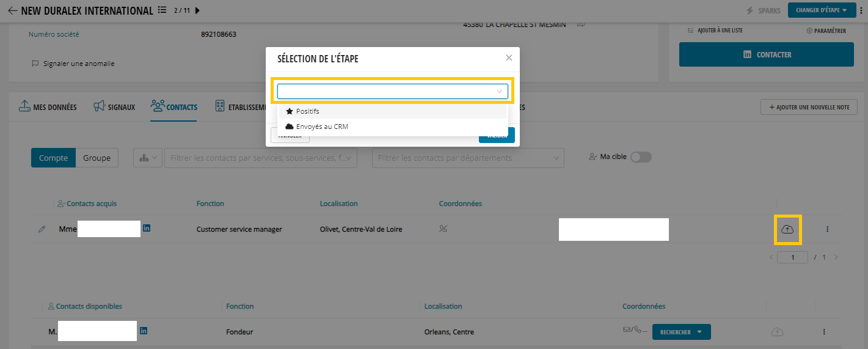Go to previous page of acquired contacts
The width and height of the screenshot is (868, 349).
coord(771,257)
